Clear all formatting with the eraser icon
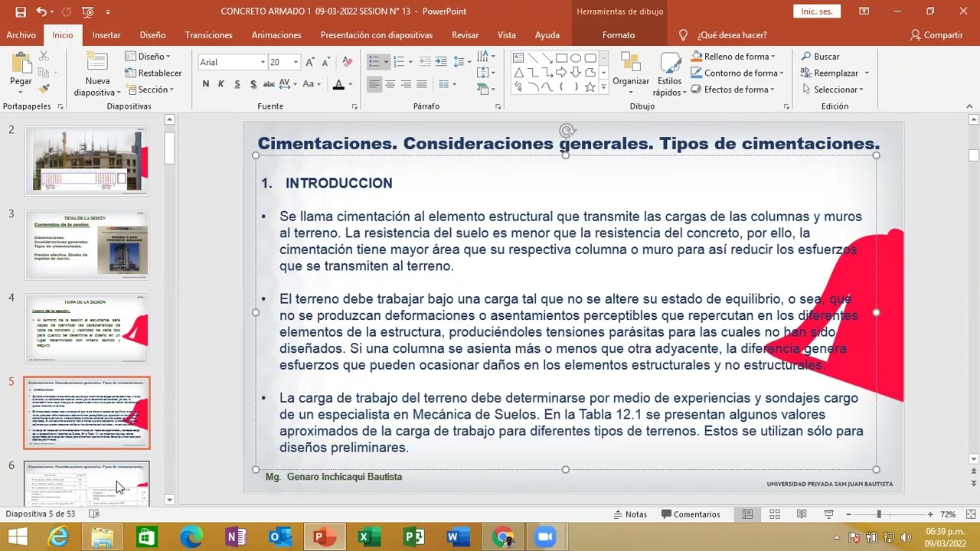 [347, 62]
